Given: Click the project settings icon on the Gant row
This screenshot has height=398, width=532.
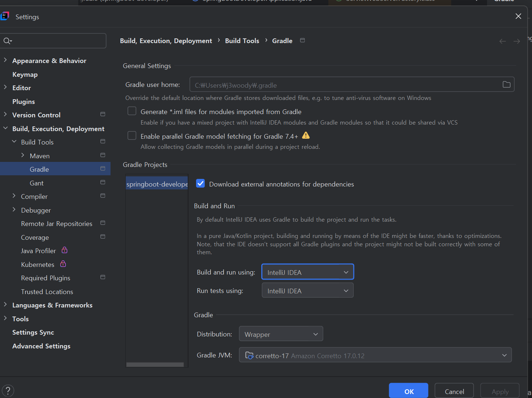Looking at the screenshot, I should (103, 182).
